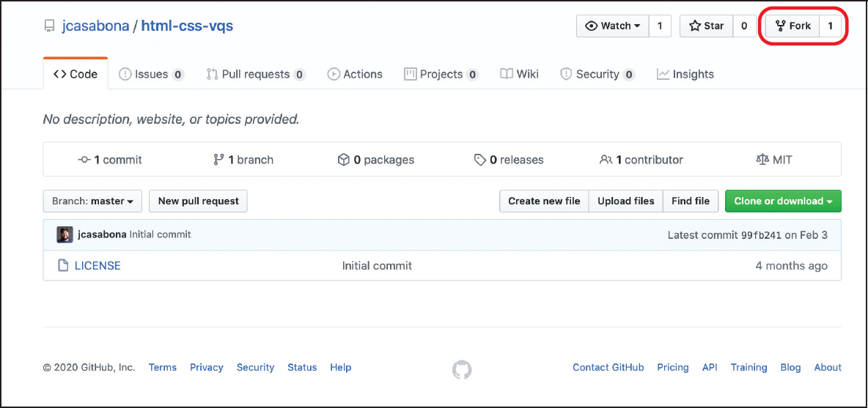
Task: Click Create new file
Action: 544,201
